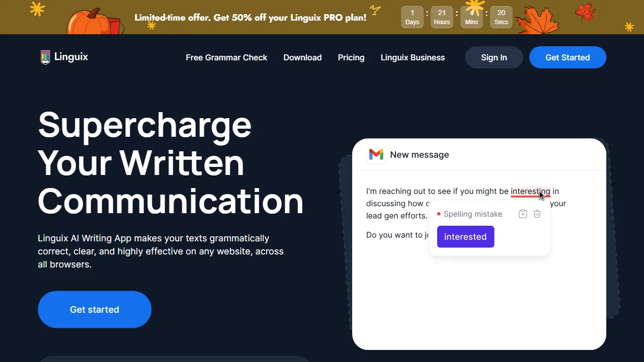The height and width of the screenshot is (362, 644).
Task: Click the Linguix AI Writing App description paragraph
Action: click(x=161, y=251)
